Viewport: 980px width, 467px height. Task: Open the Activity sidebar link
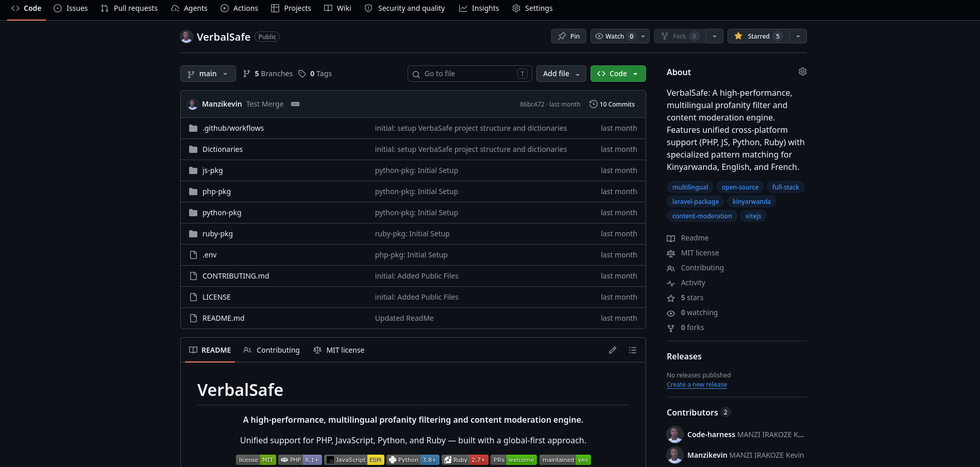(x=686, y=283)
